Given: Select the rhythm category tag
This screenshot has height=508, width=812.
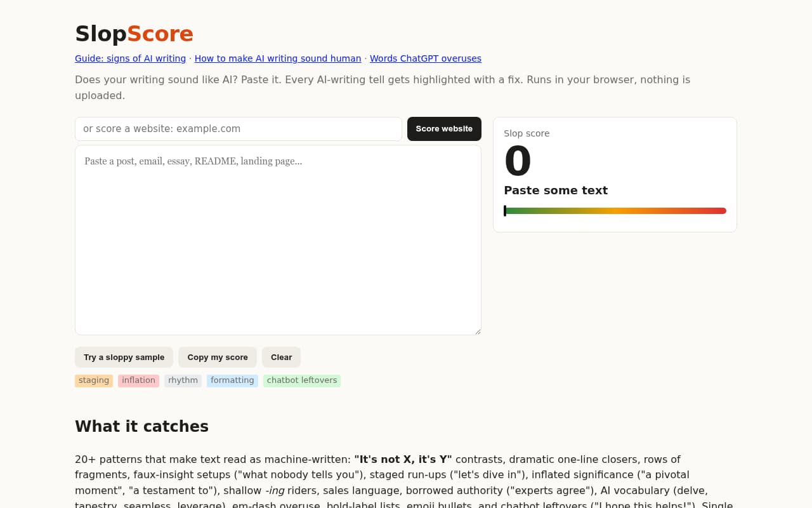Looking at the screenshot, I should tap(183, 380).
